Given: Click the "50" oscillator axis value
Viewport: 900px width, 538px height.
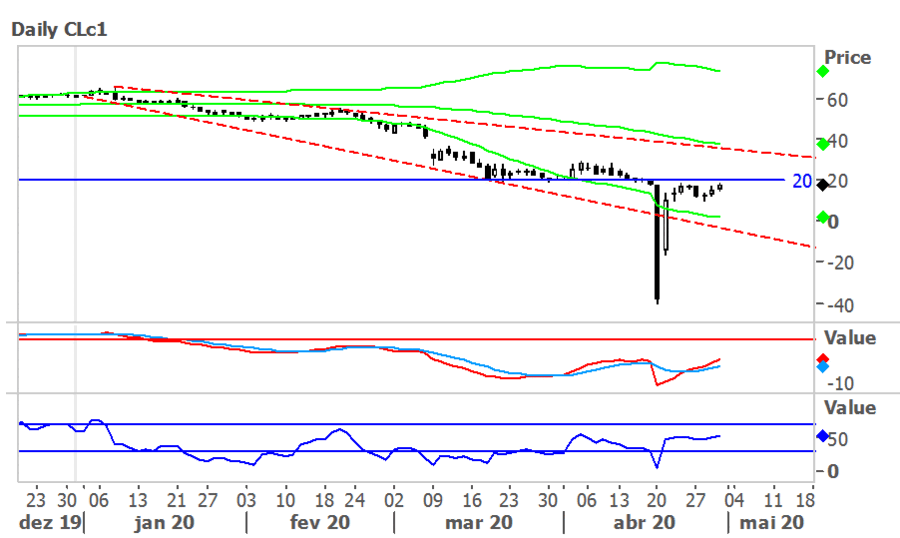Looking at the screenshot, I should 837,440.
